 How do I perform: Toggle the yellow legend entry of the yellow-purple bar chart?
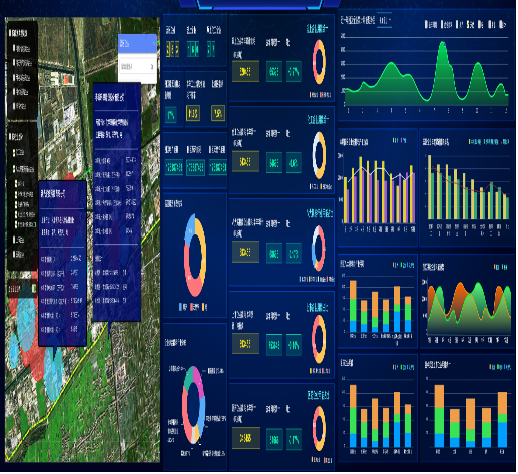pos(396,141)
